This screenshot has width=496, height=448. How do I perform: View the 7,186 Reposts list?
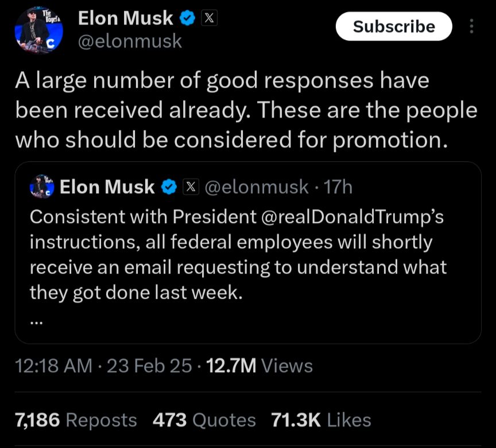(x=76, y=420)
